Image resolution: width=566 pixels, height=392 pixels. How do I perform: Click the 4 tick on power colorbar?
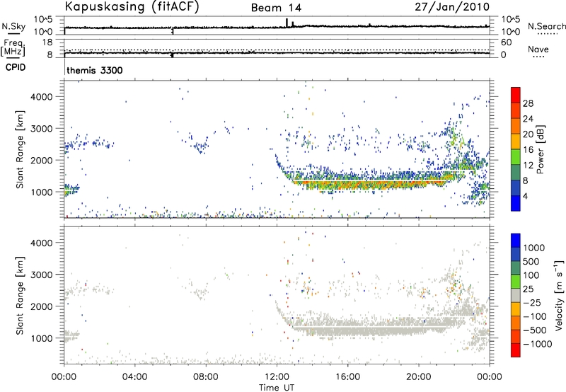(525, 196)
